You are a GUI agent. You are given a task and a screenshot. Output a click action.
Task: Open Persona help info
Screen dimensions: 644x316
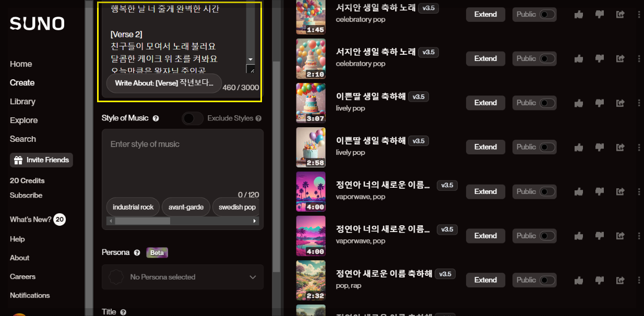pyautogui.click(x=137, y=252)
